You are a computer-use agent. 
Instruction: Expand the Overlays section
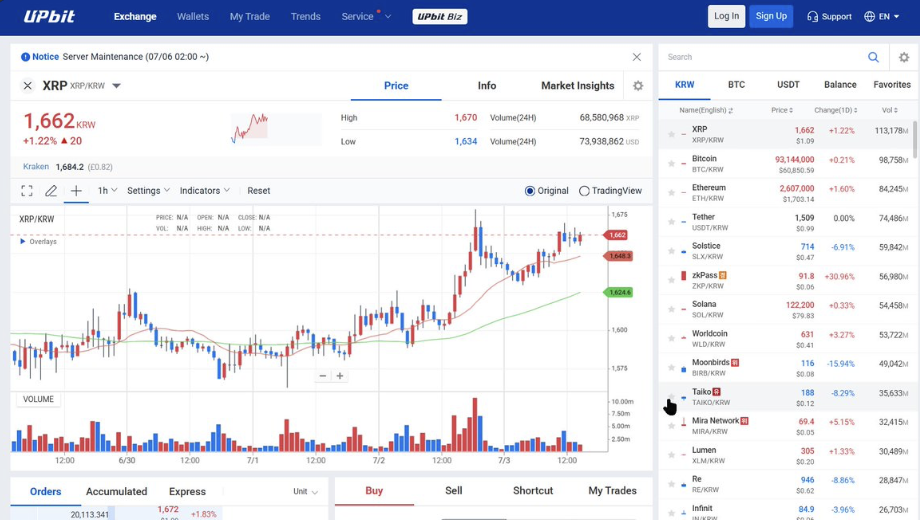pyautogui.click(x=39, y=241)
